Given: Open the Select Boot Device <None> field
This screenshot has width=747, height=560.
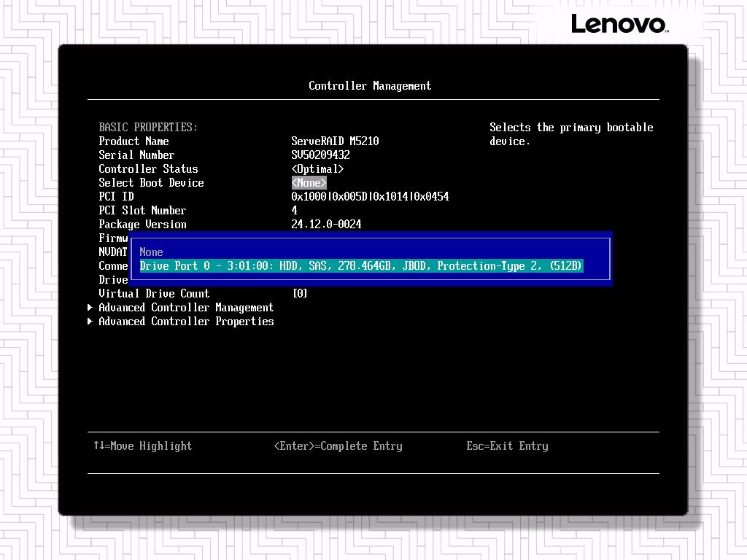Looking at the screenshot, I should [x=309, y=183].
